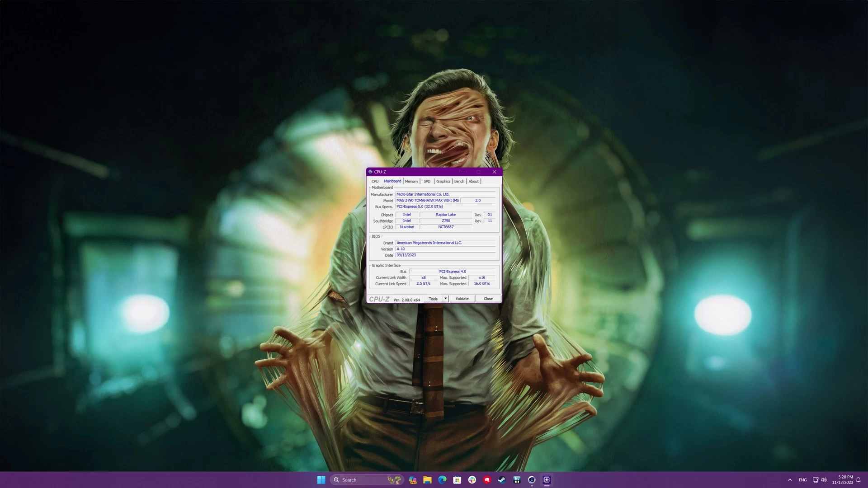Image resolution: width=868 pixels, height=488 pixels.
Task: Open Microsoft Edge browser
Action: 442,480
